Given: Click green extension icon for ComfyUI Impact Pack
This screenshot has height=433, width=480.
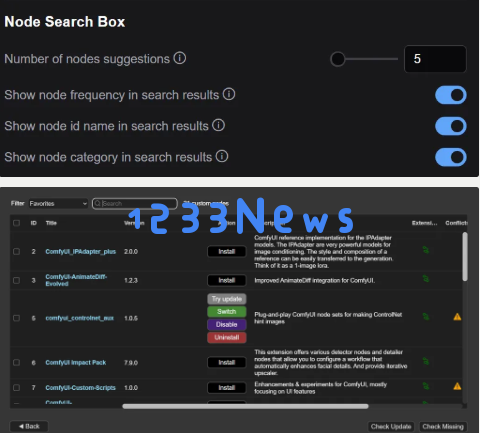Looking at the screenshot, I should click(426, 361).
